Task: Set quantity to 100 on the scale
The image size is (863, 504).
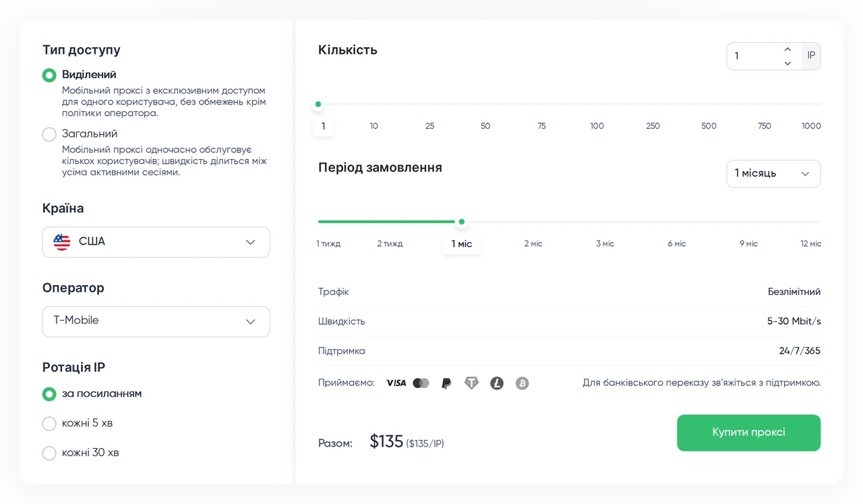Action: pyautogui.click(x=597, y=126)
